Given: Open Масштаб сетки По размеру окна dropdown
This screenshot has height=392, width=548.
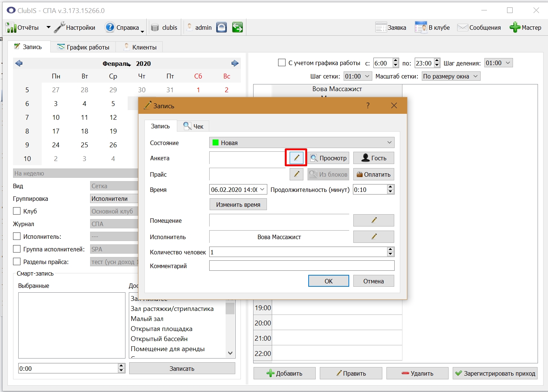Looking at the screenshot, I should [451, 76].
